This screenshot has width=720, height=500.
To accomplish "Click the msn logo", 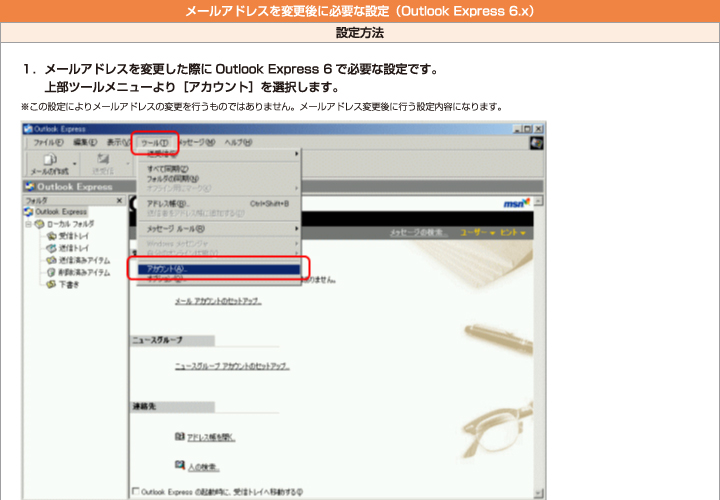I will click(517, 203).
